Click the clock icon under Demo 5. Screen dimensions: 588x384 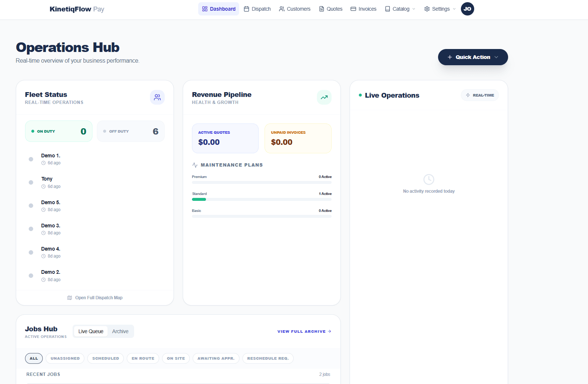coord(43,210)
